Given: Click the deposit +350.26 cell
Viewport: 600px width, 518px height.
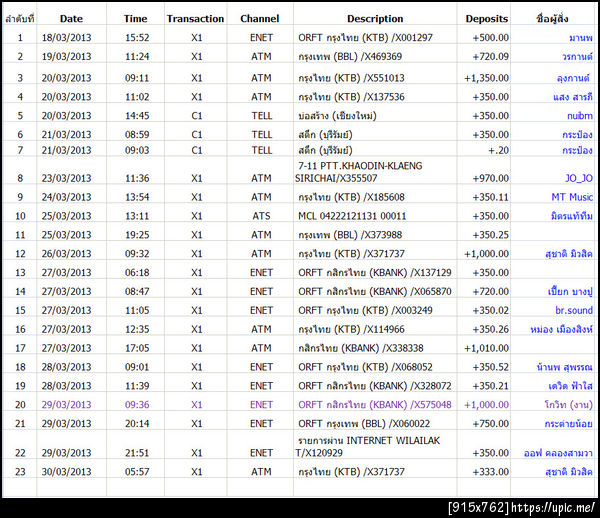Looking at the screenshot, I should [491, 329].
